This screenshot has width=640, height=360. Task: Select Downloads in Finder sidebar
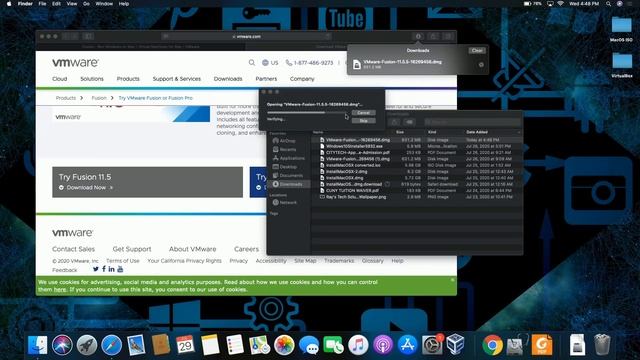289,184
